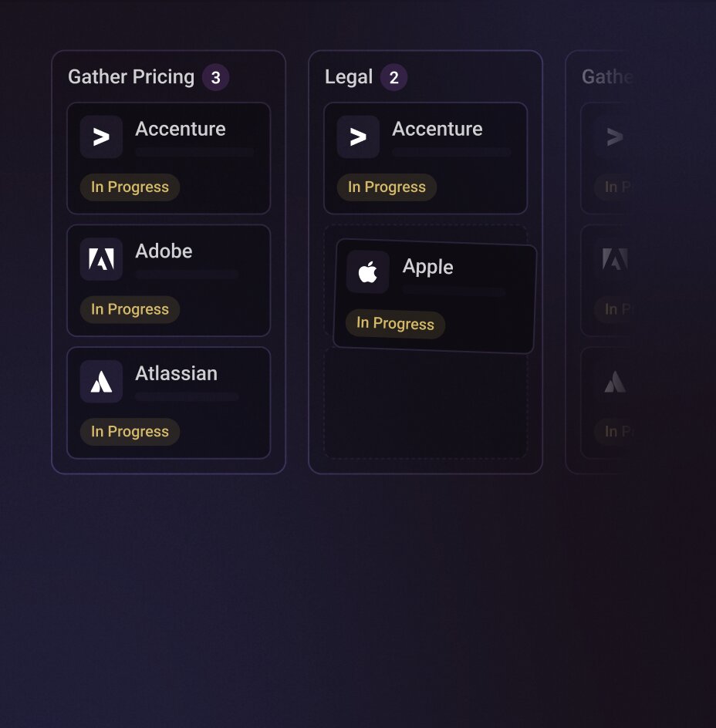Toggle In Progress status on Accenture card
This screenshot has width=716, height=728.
point(130,187)
